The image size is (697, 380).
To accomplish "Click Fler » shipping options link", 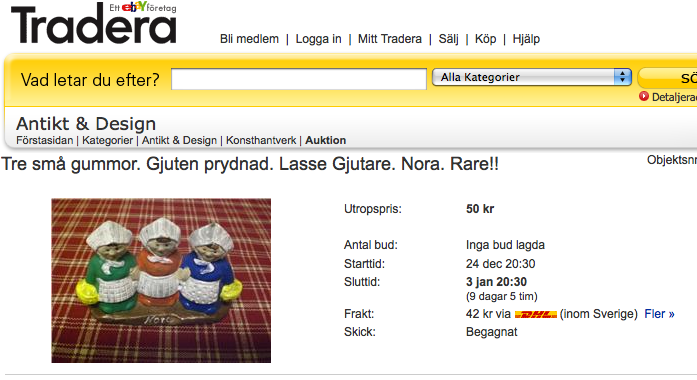I will pyautogui.click(x=659, y=314).
